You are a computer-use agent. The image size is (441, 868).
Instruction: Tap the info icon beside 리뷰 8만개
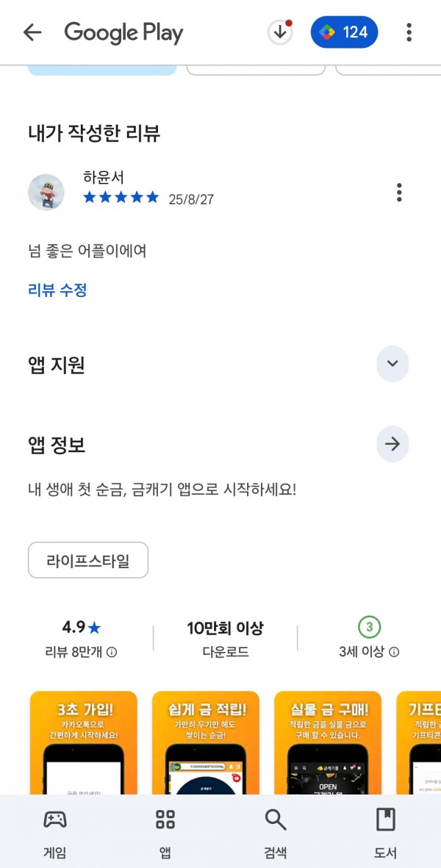[x=112, y=652]
